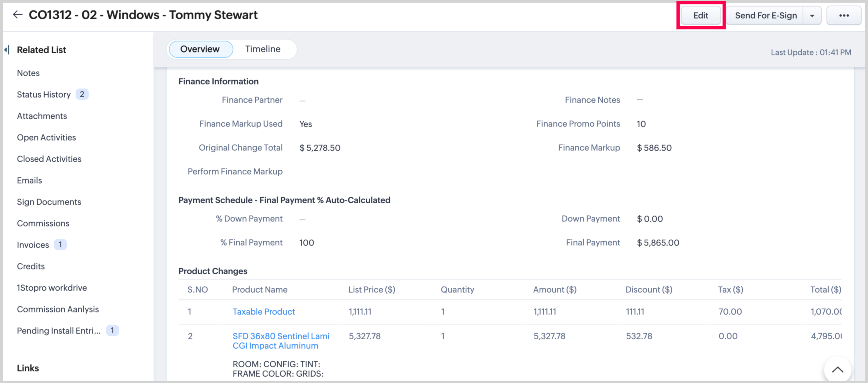Collapse the Related List sidebar panel
This screenshot has width=868, height=383.
click(7, 50)
